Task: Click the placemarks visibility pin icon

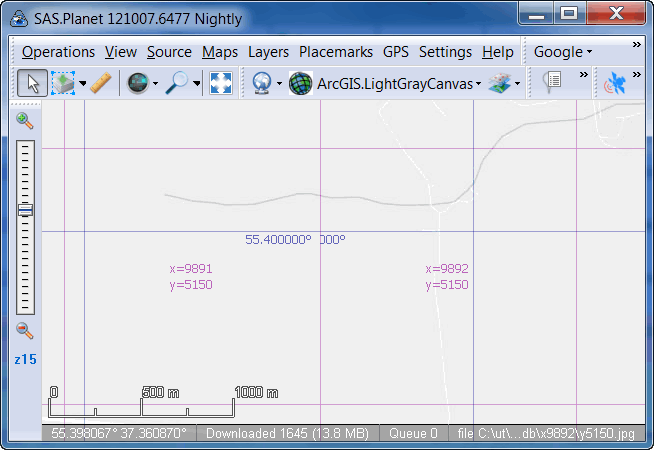Action: (x=553, y=83)
